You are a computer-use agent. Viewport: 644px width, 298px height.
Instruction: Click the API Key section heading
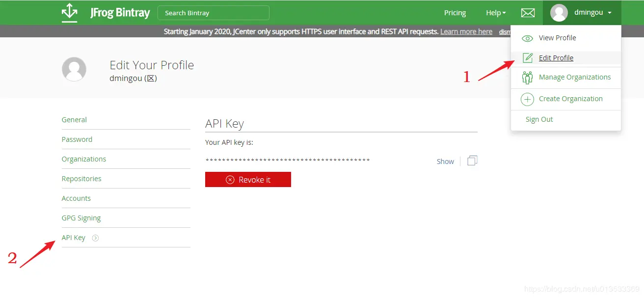pos(224,124)
